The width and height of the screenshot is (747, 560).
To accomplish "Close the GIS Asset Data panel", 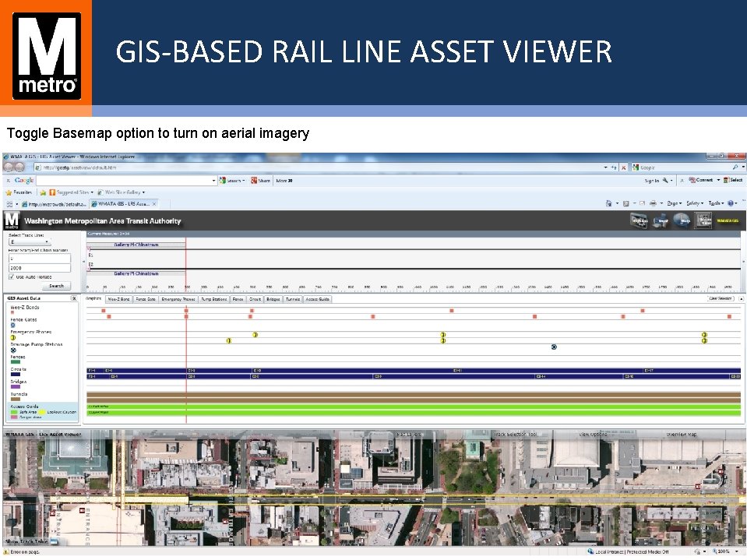I will tap(74, 298).
